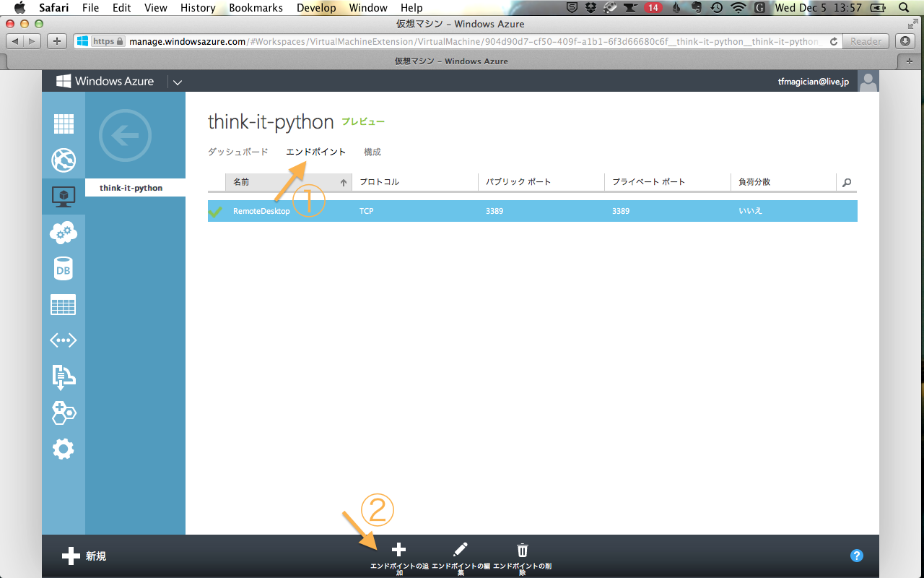Click the エンドポイントの削除 trash icon
Screen dimensions: 924x578
523,550
